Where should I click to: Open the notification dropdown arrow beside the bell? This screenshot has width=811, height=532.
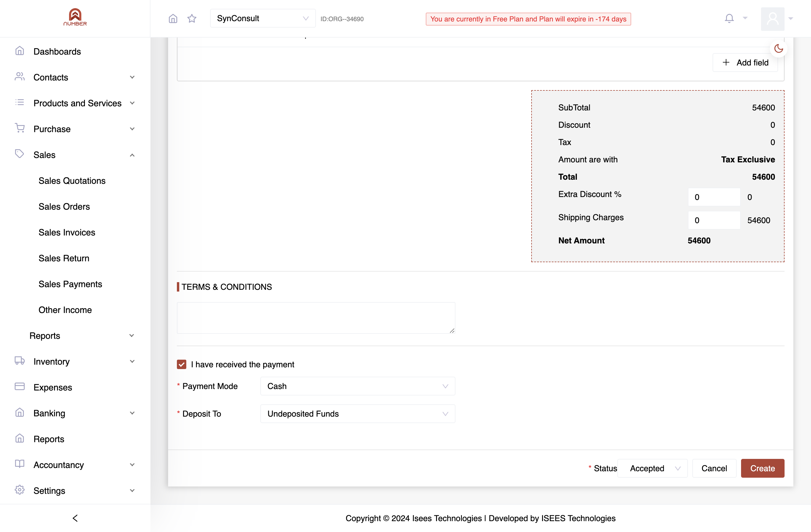(x=745, y=18)
